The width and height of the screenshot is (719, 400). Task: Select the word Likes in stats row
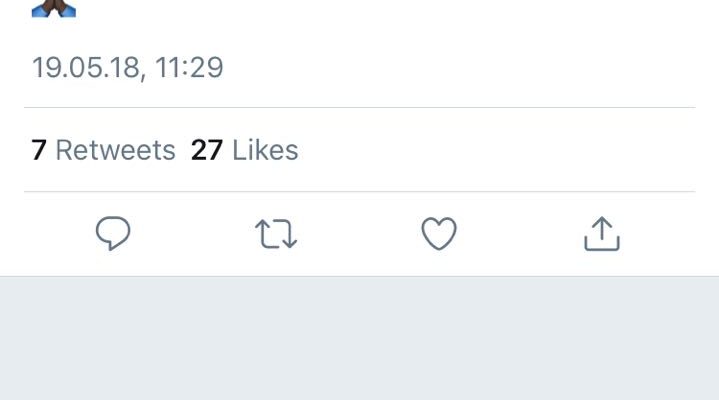tap(265, 150)
